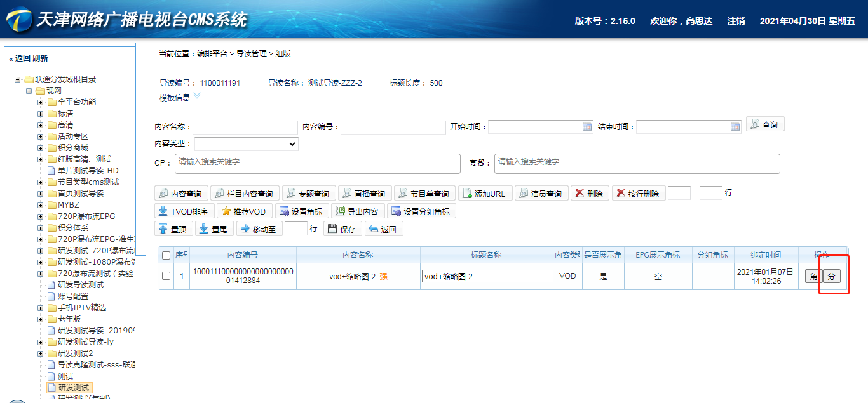Select 手机IPTV精选 folder
The width and height of the screenshot is (868, 403).
click(82, 308)
